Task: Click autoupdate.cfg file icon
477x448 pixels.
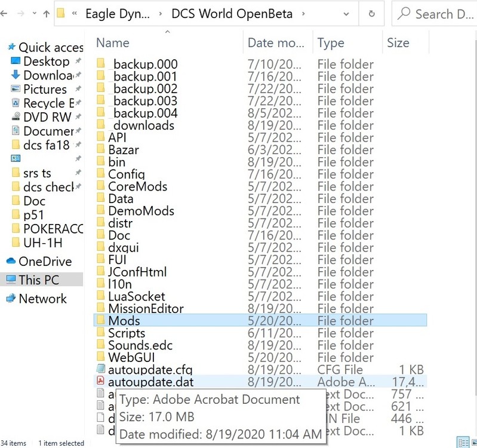Action: pyautogui.click(x=101, y=369)
